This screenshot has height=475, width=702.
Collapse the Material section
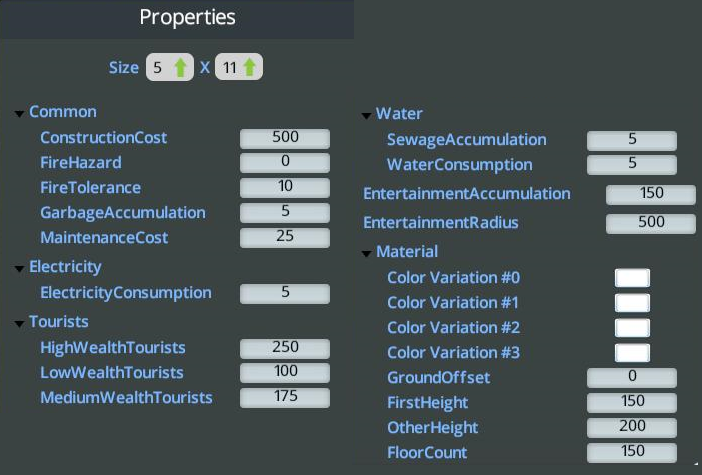pos(367,253)
